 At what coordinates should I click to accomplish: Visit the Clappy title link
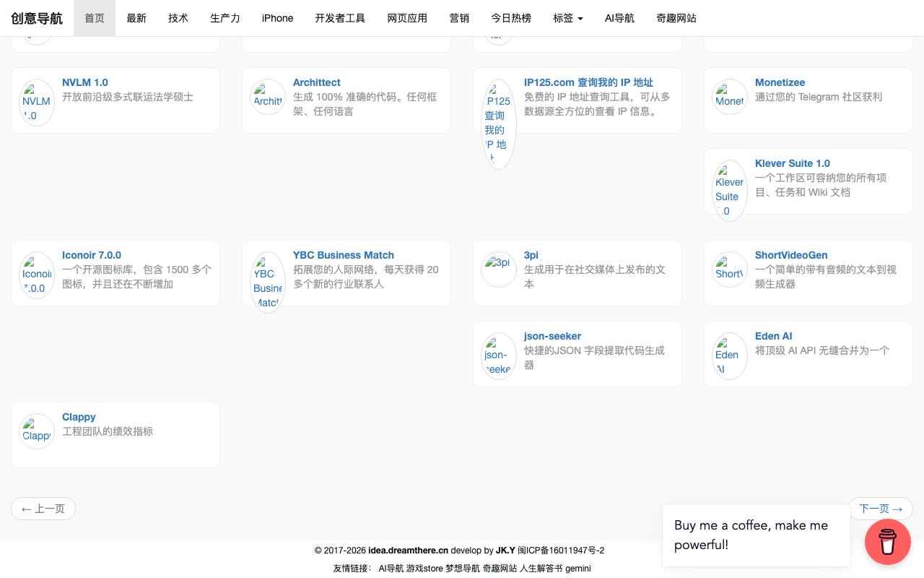[x=79, y=417]
